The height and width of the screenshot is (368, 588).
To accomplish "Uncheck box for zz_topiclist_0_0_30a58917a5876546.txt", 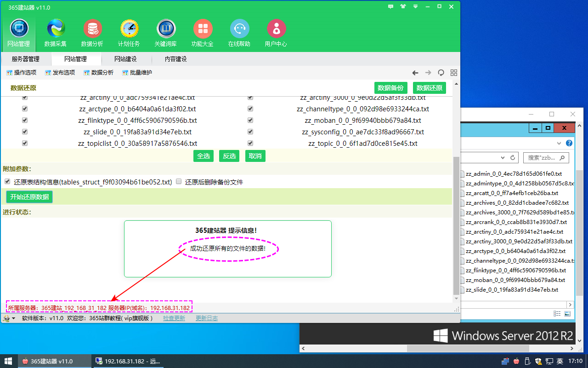I will click(25, 143).
